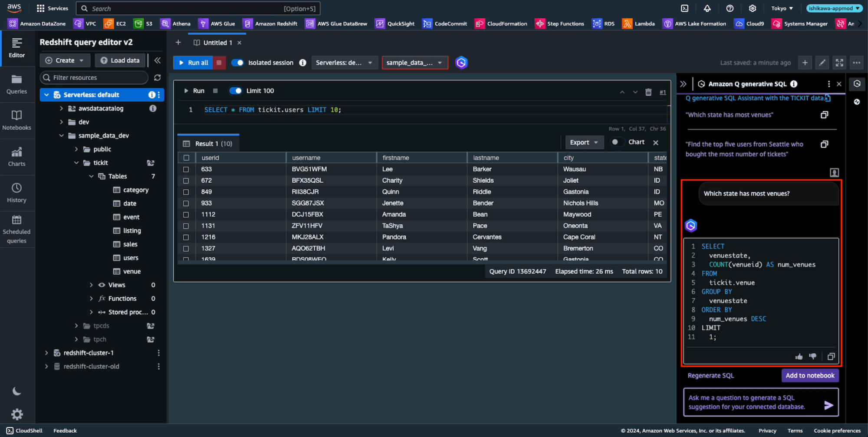The width and height of the screenshot is (868, 437).
Task: Click Add to notebook button
Action: (810, 375)
